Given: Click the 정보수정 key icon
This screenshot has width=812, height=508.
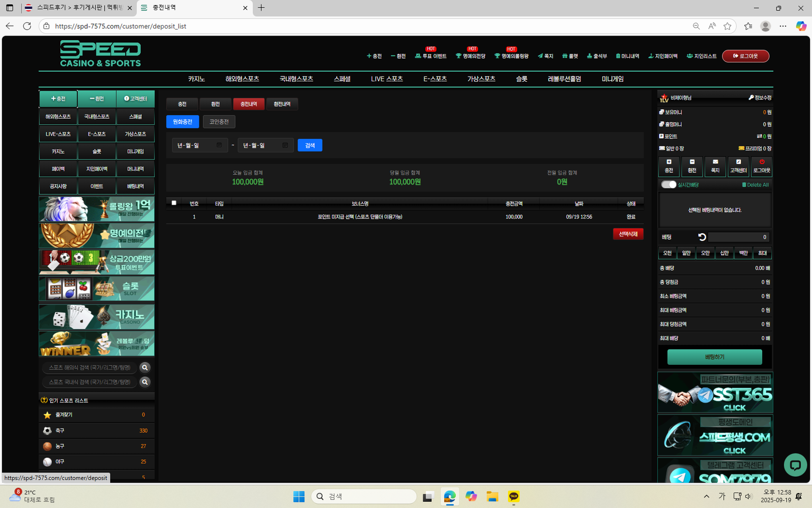Looking at the screenshot, I should coord(751,98).
